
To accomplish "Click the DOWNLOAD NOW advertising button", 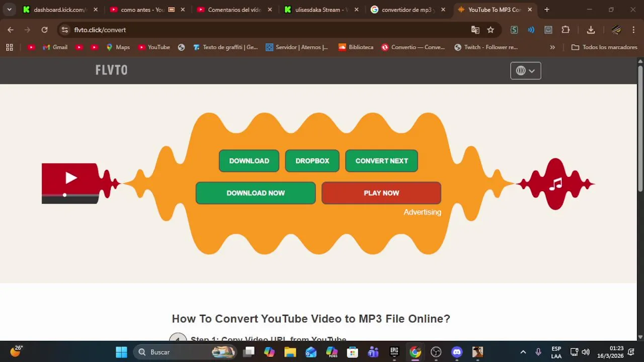I will point(256,193).
